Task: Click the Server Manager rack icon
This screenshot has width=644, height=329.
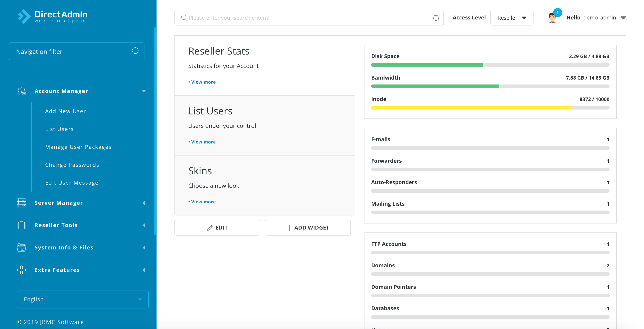Action: (x=21, y=203)
